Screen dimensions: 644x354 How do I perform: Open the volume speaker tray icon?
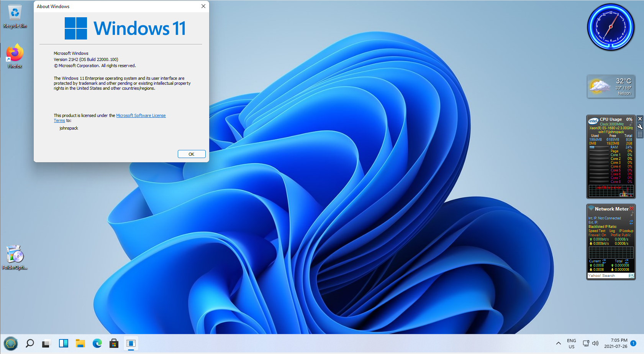(595, 343)
